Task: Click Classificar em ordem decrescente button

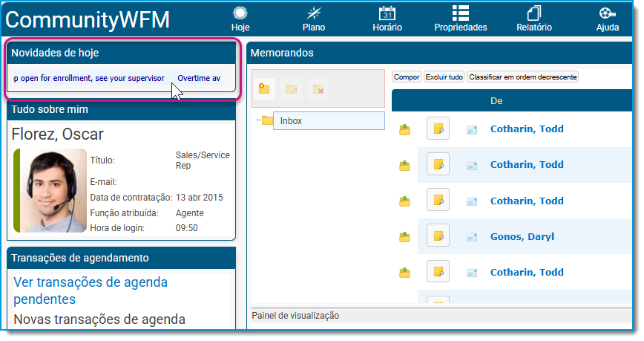Action: (522, 77)
